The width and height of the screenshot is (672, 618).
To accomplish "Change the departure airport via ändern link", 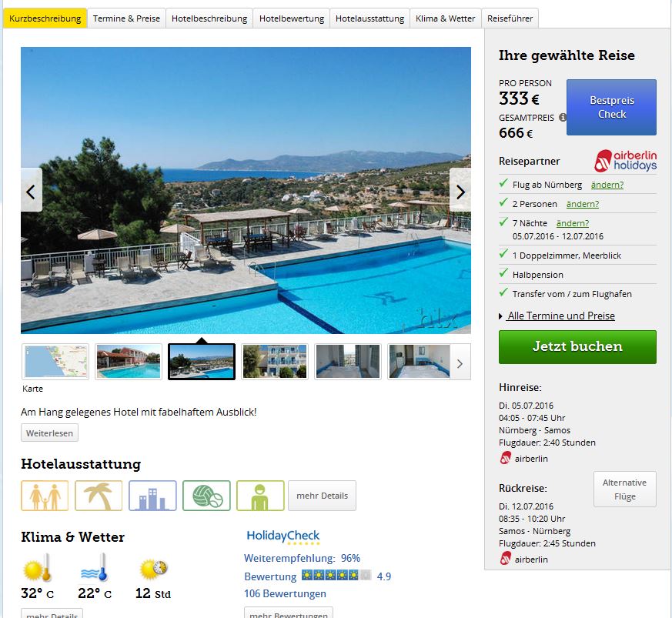I will (607, 185).
